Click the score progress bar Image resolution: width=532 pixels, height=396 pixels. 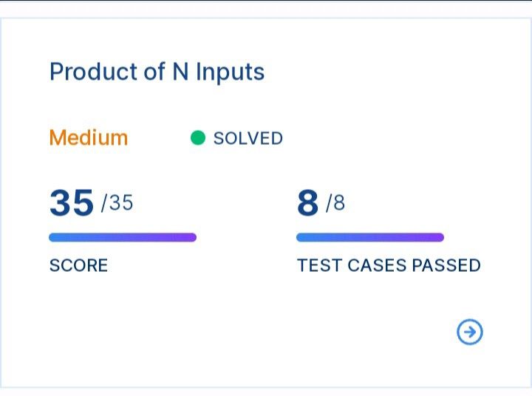123,237
